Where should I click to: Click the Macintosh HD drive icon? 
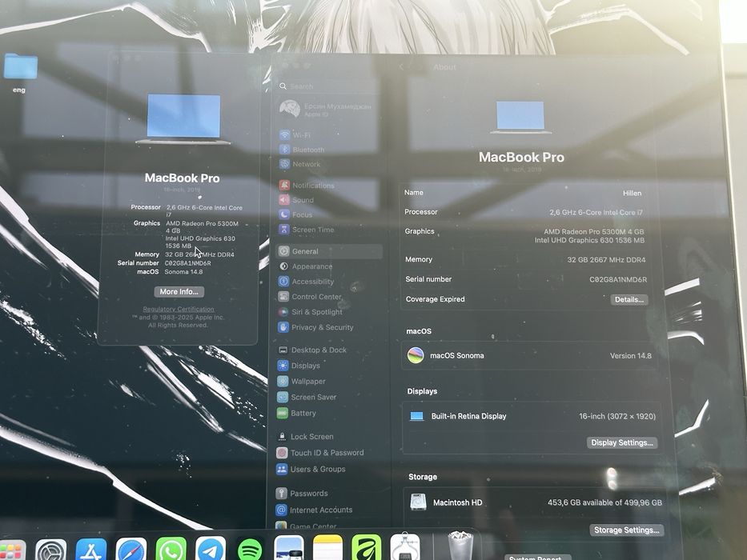[x=418, y=502]
